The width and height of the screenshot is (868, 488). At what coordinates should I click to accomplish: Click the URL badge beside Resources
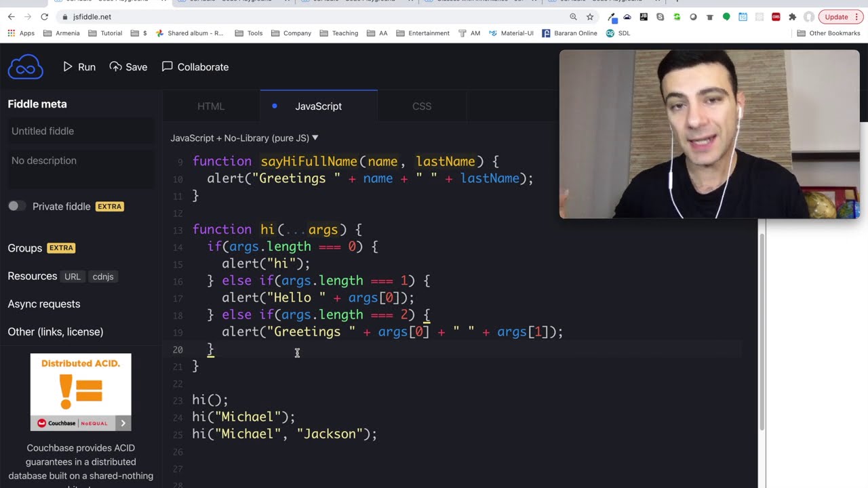pyautogui.click(x=73, y=277)
